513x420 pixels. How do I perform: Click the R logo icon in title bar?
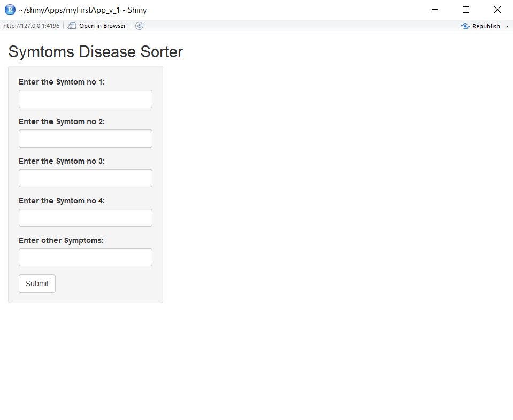10,10
